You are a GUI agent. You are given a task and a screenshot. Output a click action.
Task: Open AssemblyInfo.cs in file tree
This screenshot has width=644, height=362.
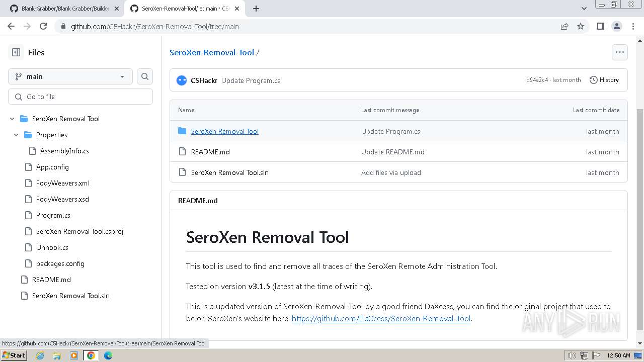[64, 151]
